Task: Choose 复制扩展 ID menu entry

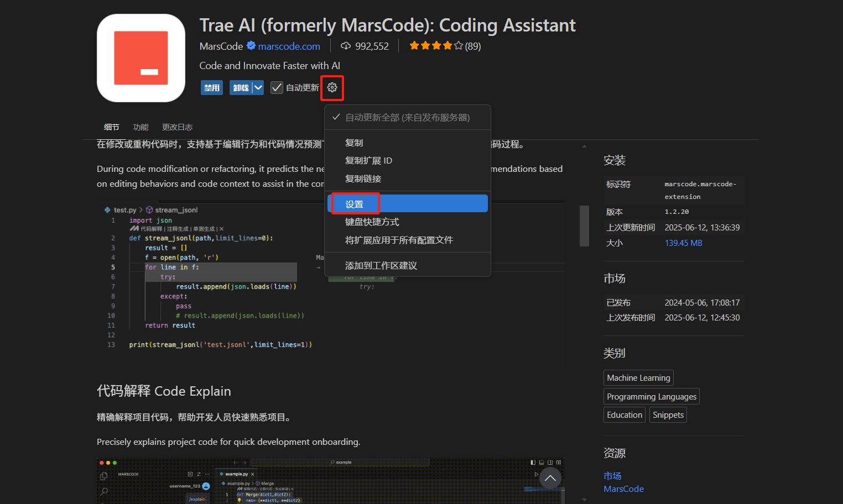Action: click(407, 160)
